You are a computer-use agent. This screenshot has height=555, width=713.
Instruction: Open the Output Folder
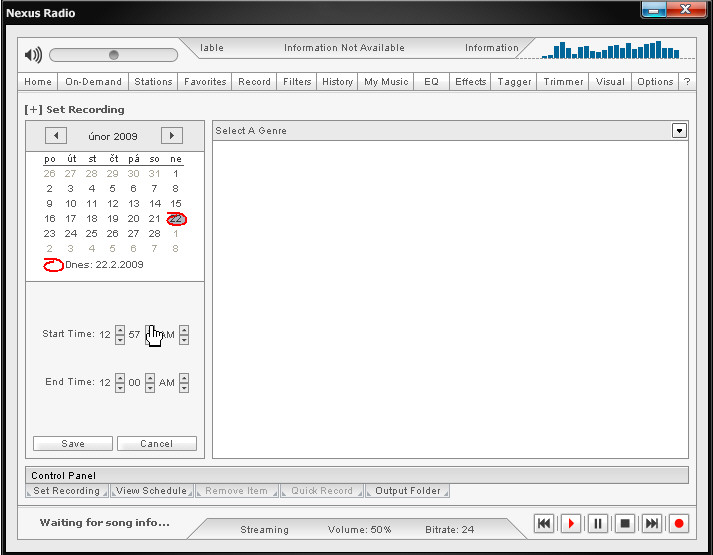(x=407, y=491)
